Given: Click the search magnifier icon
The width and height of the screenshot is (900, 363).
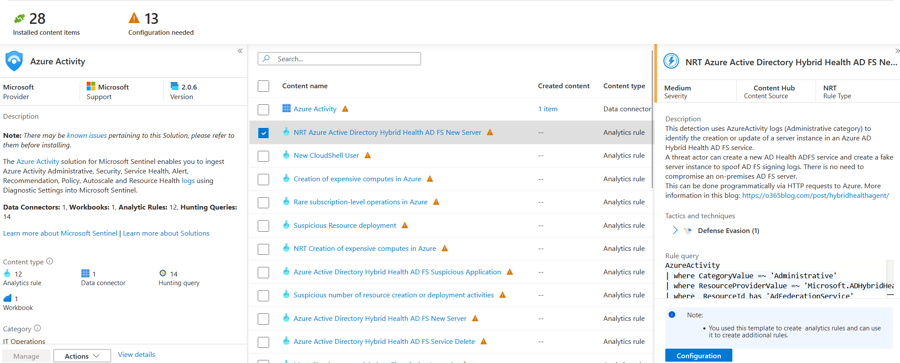Looking at the screenshot, I should pos(267,59).
